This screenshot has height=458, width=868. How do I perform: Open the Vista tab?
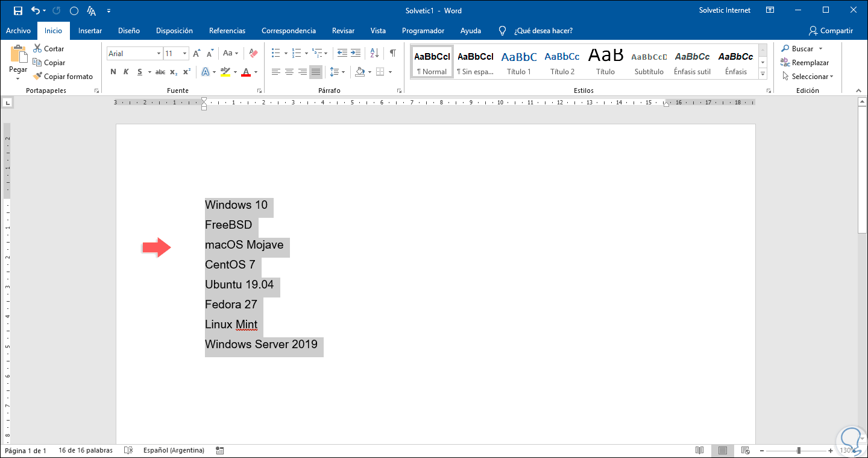(x=378, y=31)
